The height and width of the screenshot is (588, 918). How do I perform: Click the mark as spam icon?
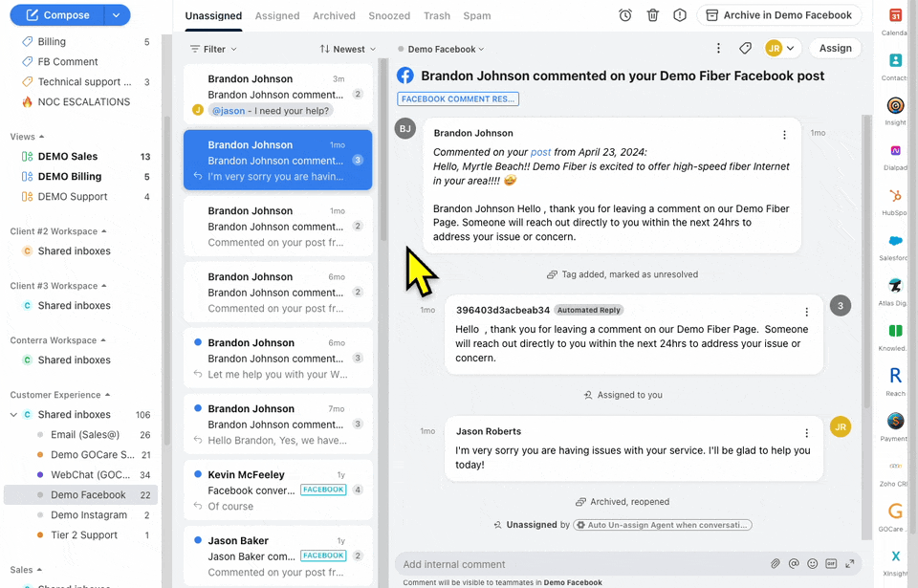click(x=680, y=16)
